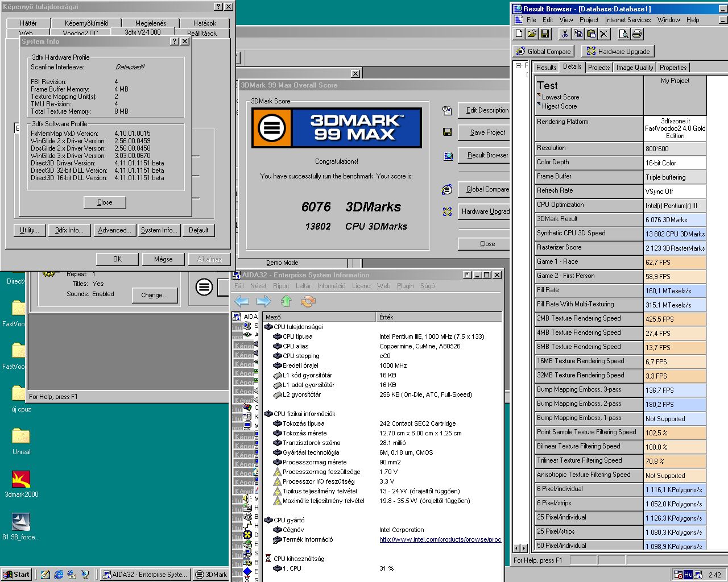The height and width of the screenshot is (582, 728).
Task: Click Hu keyboard language tray indicator
Action: (x=688, y=575)
